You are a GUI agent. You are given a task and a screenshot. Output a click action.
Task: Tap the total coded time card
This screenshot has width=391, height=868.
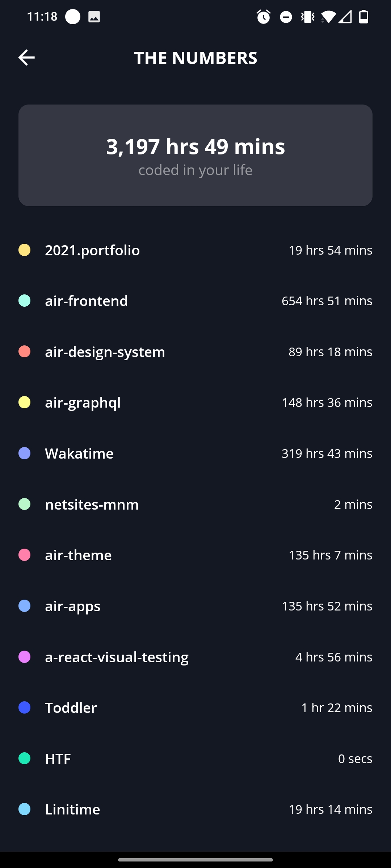coord(195,156)
